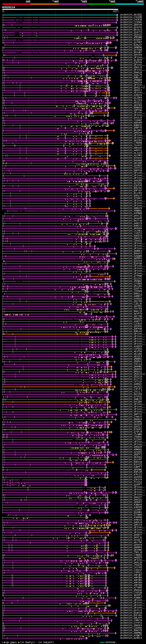Click the orange alignment segment of UniRef100_C4IYP5
146x644 pixels.
[x=102, y=568]
